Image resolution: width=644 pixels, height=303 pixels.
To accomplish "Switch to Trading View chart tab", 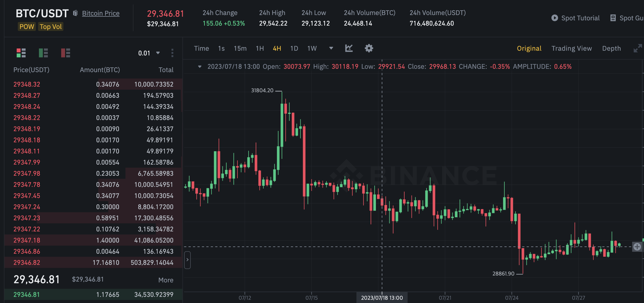I will tap(571, 48).
